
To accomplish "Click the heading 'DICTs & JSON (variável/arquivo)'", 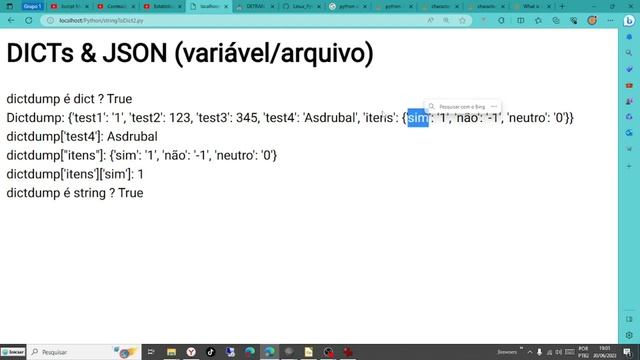I will (x=190, y=53).
